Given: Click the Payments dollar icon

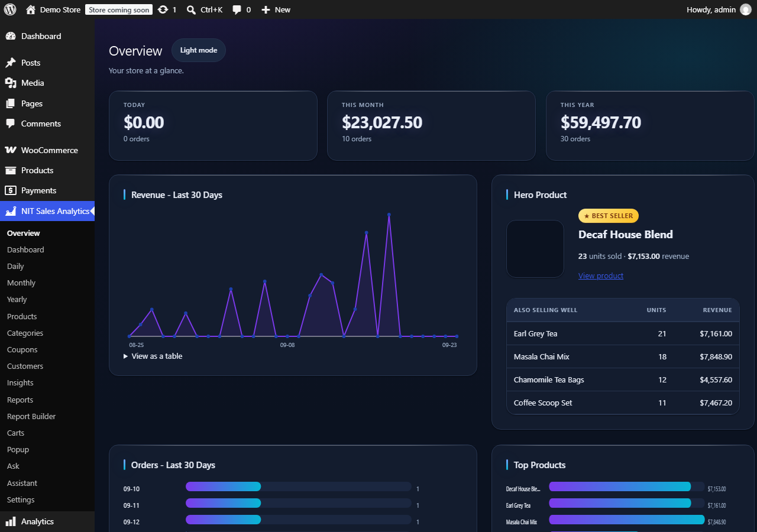Looking at the screenshot, I should click(11, 190).
